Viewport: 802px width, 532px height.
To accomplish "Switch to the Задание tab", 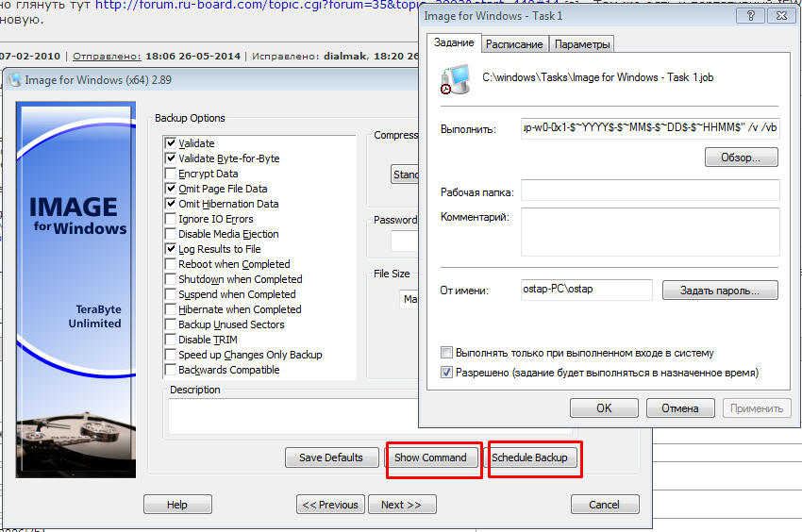I will pos(454,42).
